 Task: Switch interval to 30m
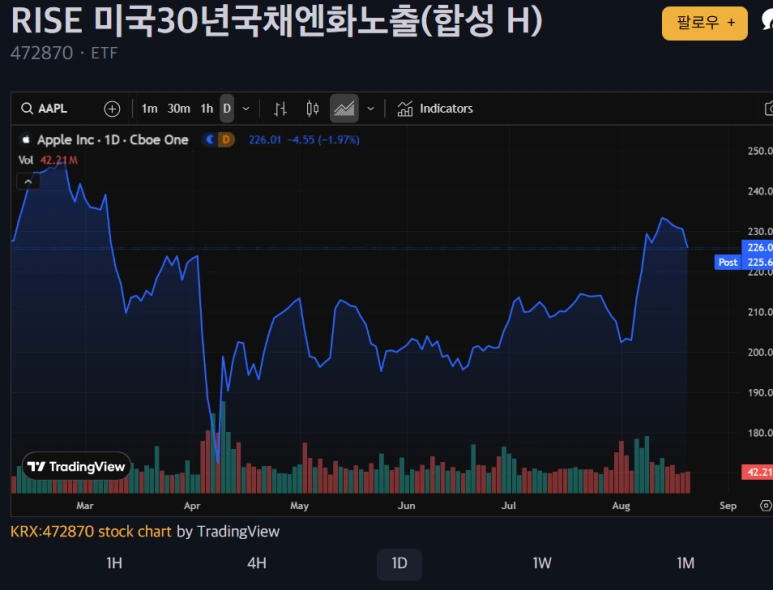(x=178, y=108)
